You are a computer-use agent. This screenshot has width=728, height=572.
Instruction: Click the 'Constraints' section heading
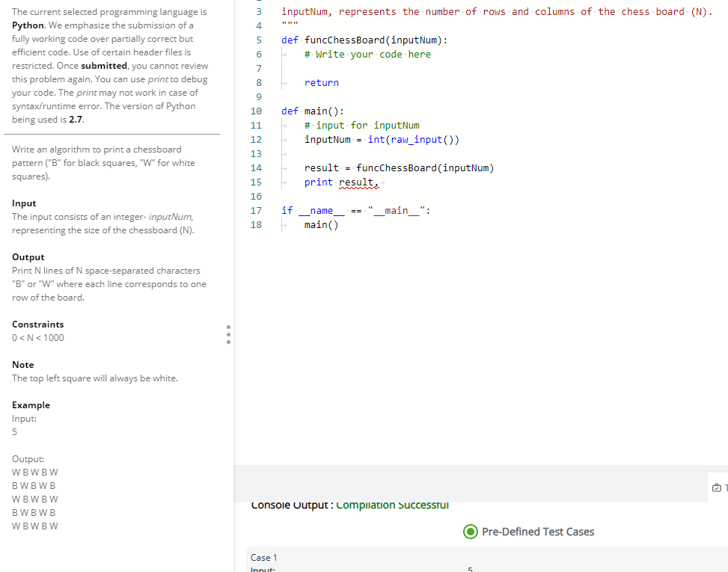point(38,325)
